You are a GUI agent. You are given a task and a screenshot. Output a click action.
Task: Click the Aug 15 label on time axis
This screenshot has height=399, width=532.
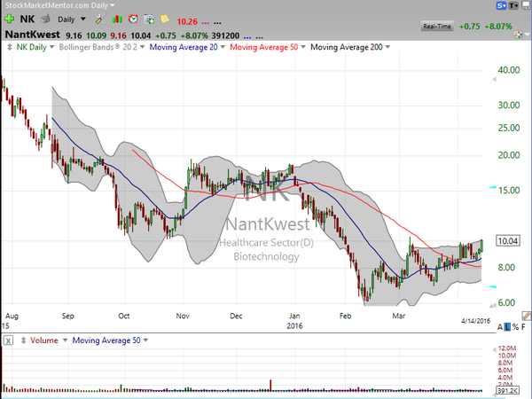click(x=10, y=321)
